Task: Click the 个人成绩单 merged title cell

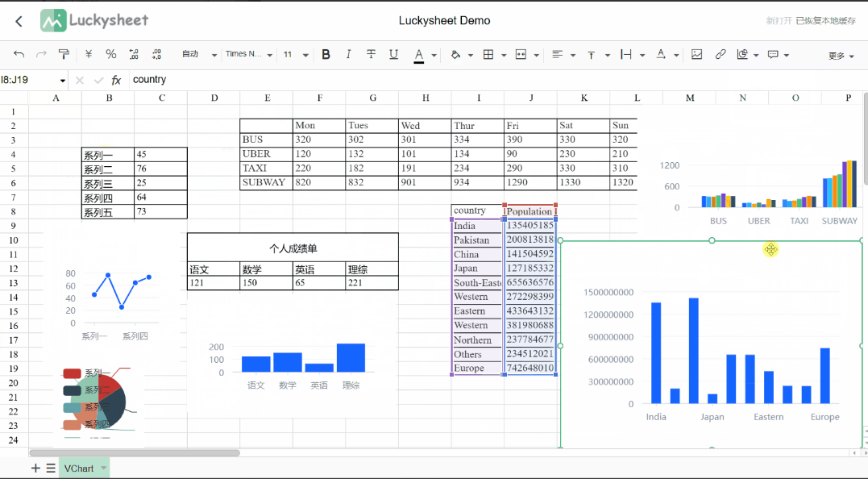Action: (293, 248)
